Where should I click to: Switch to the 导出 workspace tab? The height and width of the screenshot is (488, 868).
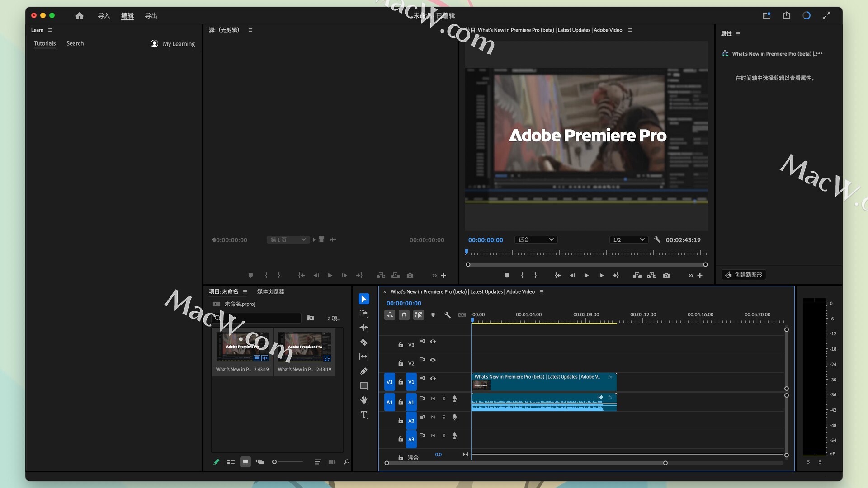[x=151, y=15]
